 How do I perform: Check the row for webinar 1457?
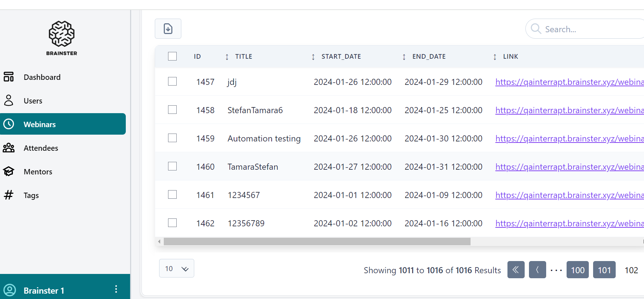172,82
